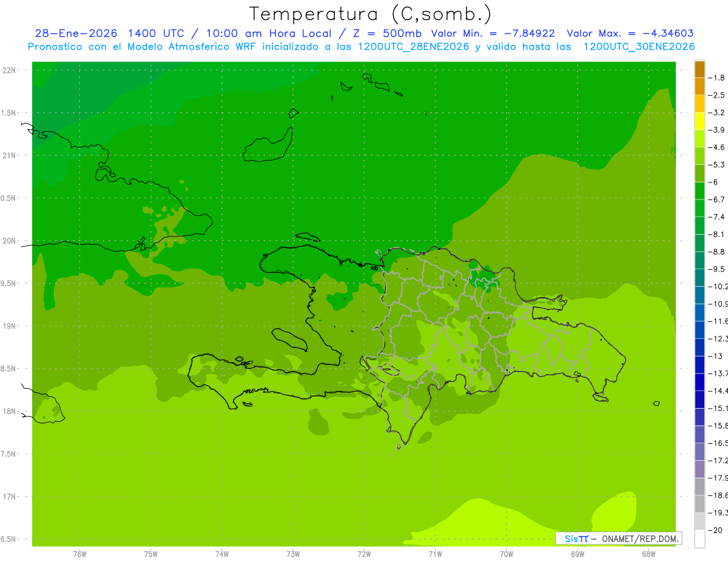
Task: Click the purple swatch between -17.2 and -17.9
Action: [x=699, y=469]
